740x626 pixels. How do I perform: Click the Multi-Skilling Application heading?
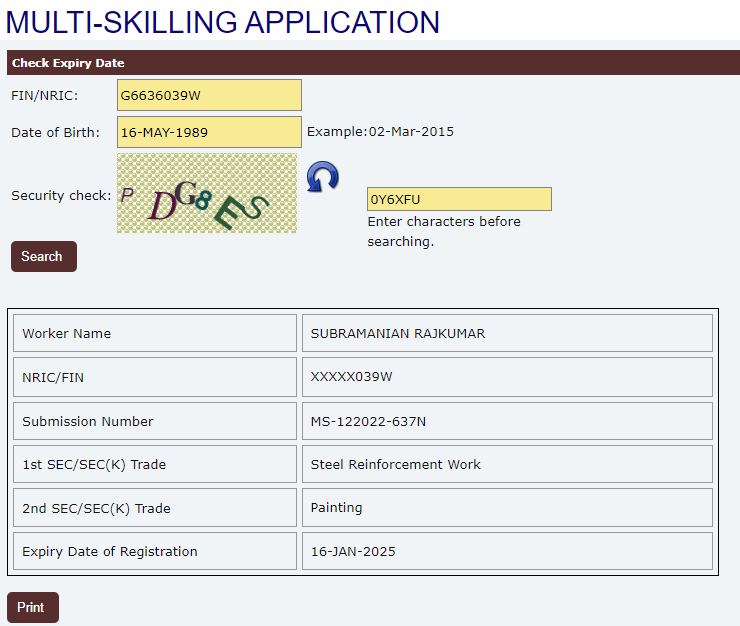[223, 22]
